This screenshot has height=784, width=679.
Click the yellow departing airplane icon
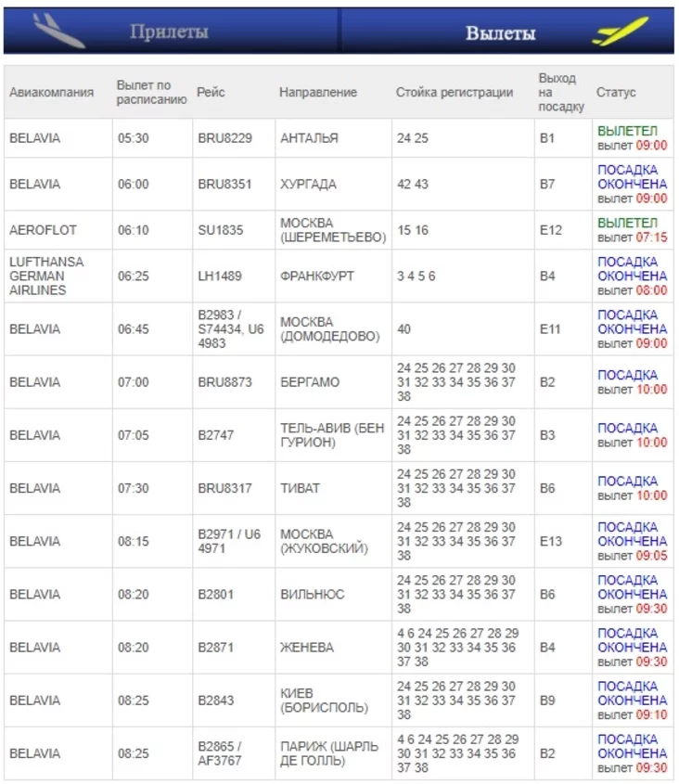pos(620,31)
